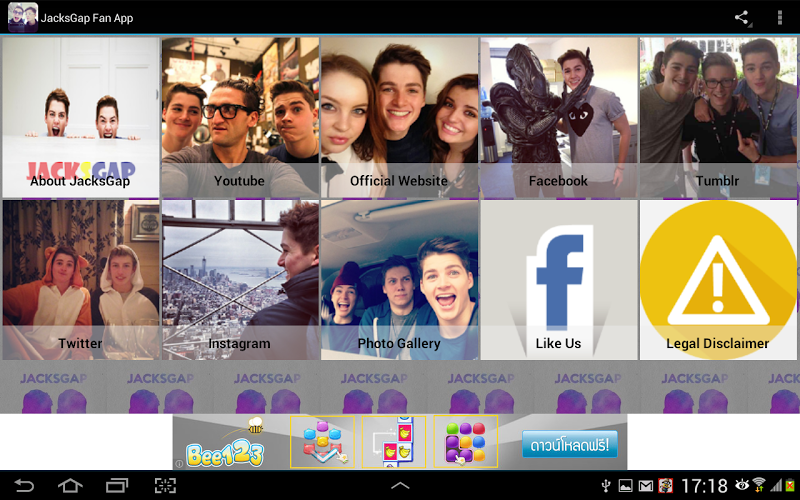800x500 pixels.
Task: Open the Instagram tile
Action: click(240, 280)
